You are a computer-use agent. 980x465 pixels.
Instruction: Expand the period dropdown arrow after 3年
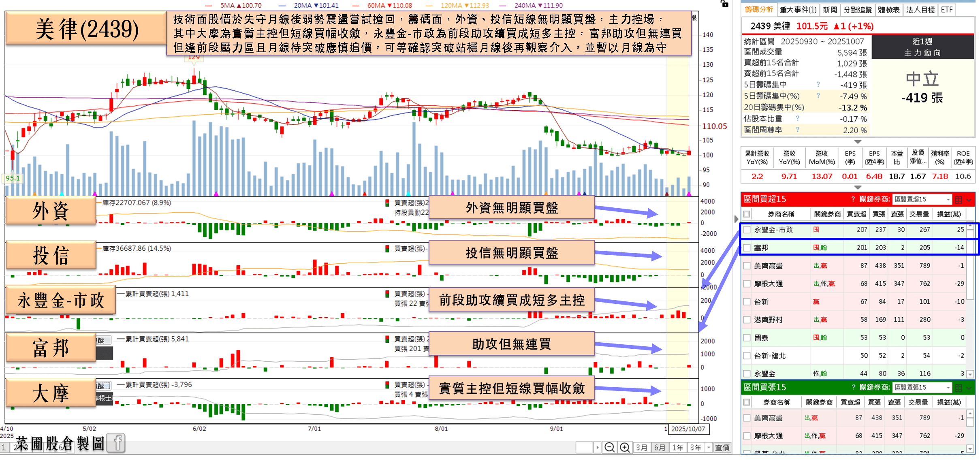pyautogui.click(x=709, y=448)
